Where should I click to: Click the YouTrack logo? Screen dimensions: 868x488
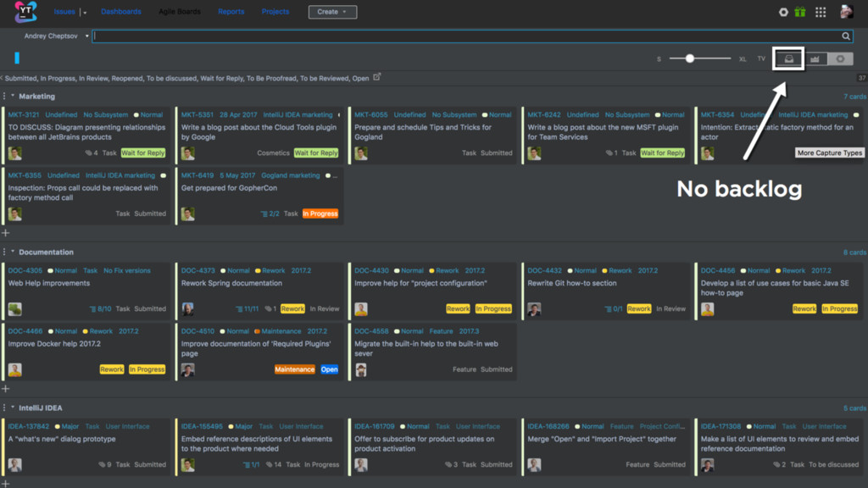25,12
